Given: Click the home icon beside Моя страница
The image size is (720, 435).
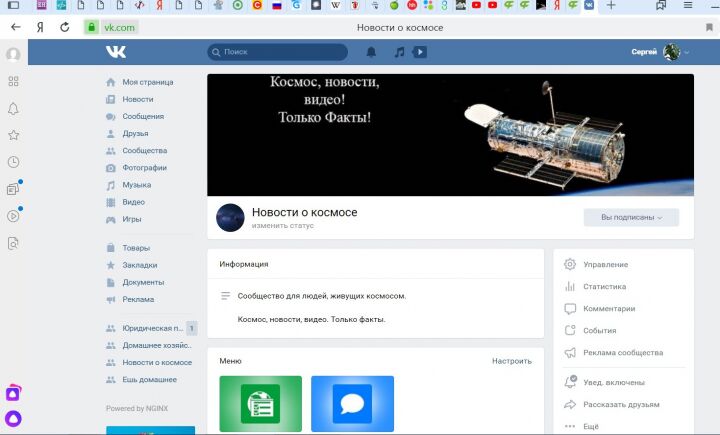Looking at the screenshot, I should [111, 82].
